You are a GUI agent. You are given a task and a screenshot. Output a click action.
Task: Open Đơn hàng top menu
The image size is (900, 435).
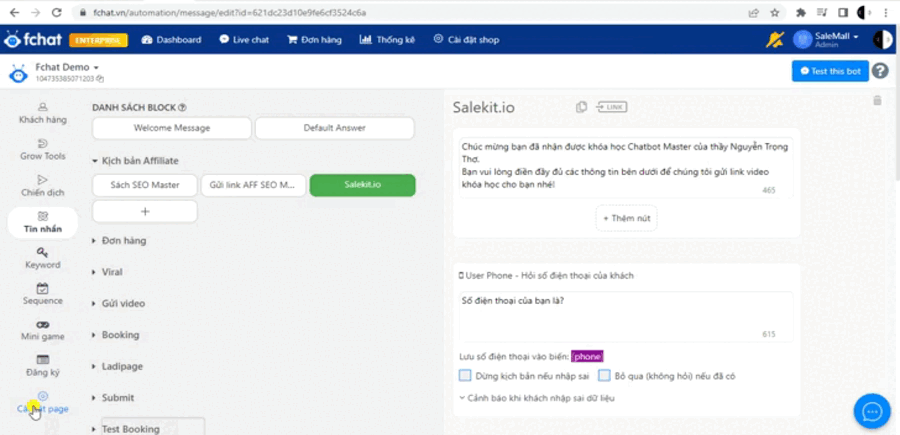tap(315, 40)
